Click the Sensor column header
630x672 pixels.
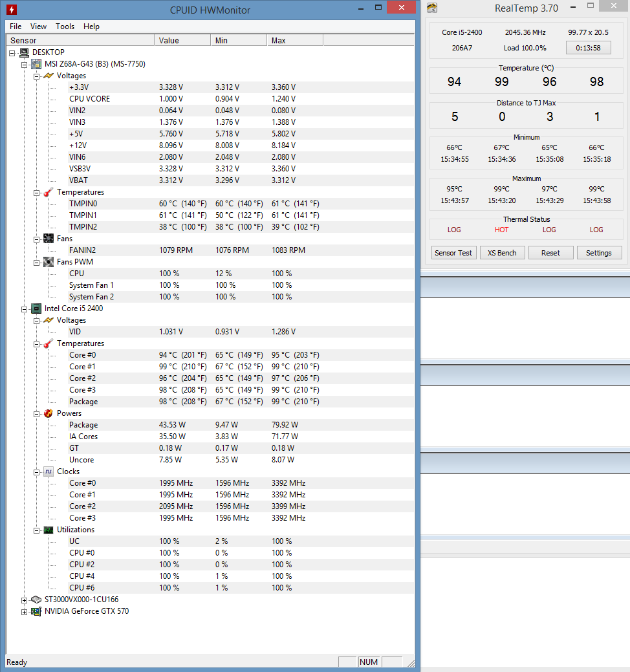coord(80,40)
